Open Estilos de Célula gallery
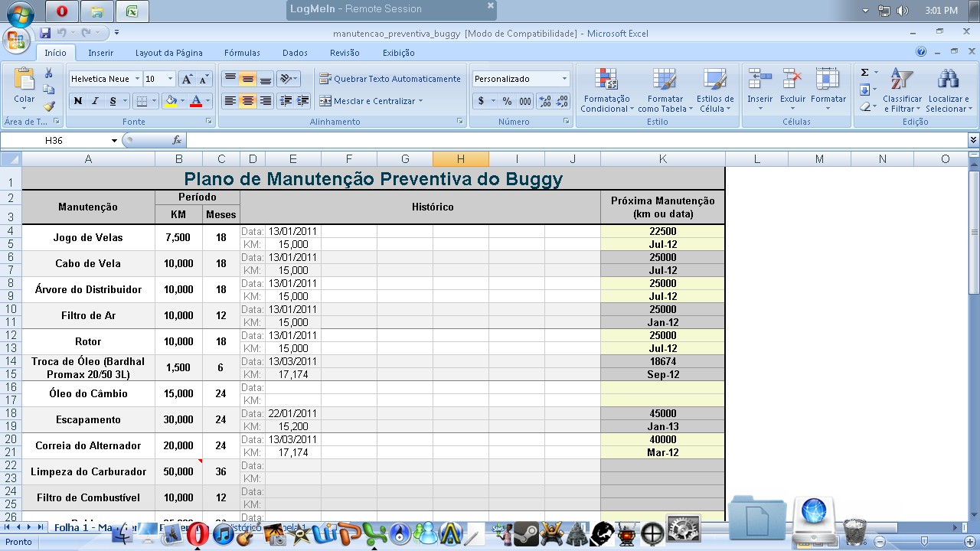 pyautogui.click(x=715, y=90)
